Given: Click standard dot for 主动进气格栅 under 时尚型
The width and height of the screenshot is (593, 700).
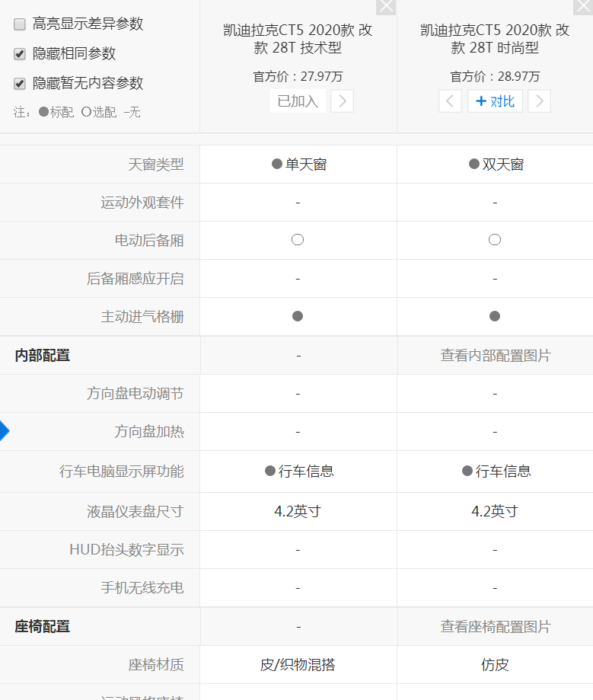Looking at the screenshot, I should [x=495, y=317].
